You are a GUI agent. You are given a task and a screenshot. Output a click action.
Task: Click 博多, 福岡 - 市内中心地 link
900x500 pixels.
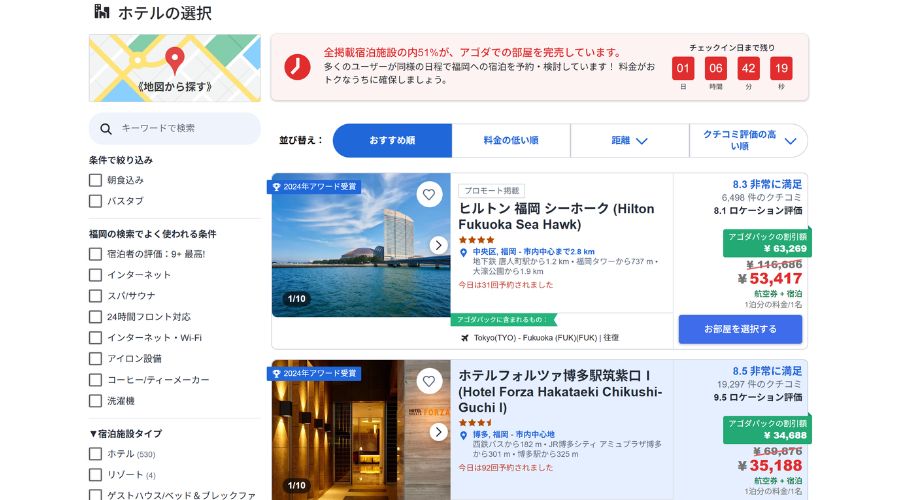[514, 435]
